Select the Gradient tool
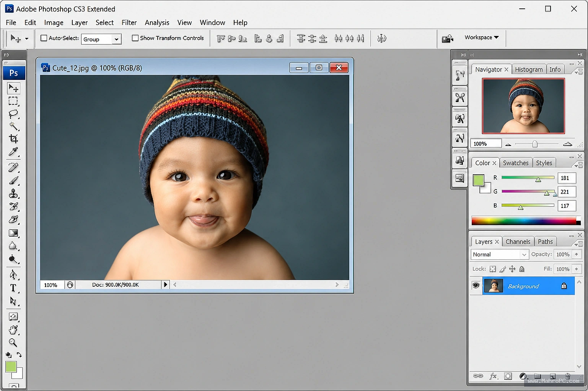The image size is (588, 391). [13, 233]
